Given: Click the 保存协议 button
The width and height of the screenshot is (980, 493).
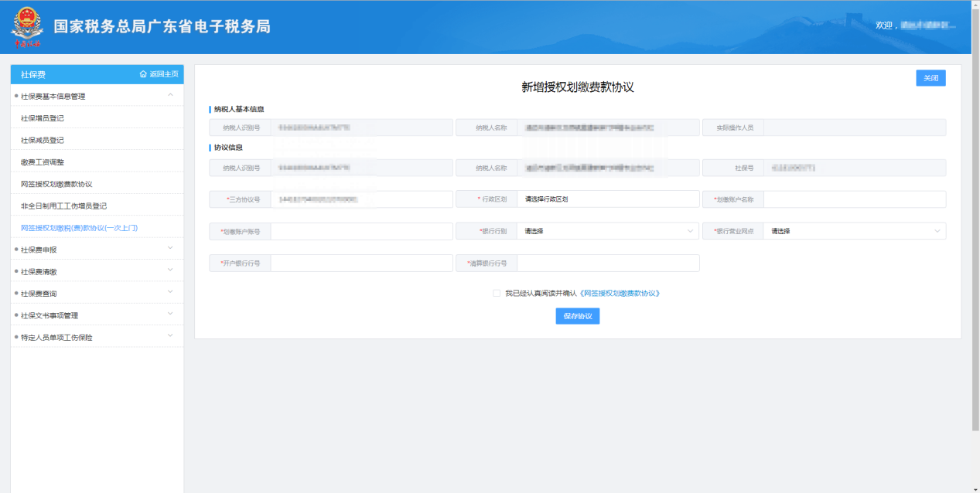Looking at the screenshot, I should pos(577,316).
